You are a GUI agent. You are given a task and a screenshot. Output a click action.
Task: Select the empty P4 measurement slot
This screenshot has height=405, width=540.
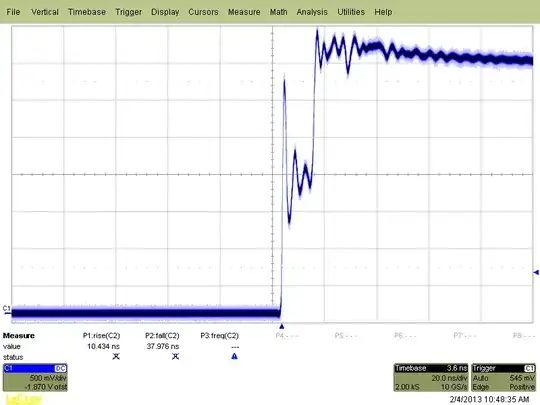tap(287, 335)
